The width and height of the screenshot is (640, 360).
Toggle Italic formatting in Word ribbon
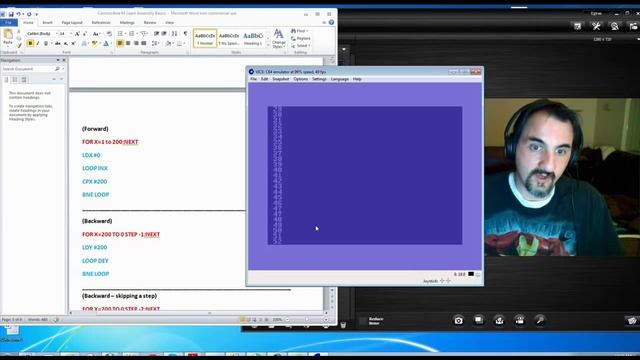38,43
